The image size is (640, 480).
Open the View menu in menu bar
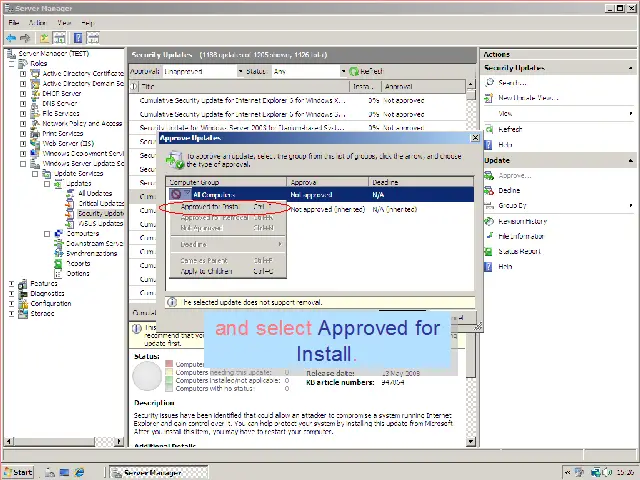[x=64, y=22]
